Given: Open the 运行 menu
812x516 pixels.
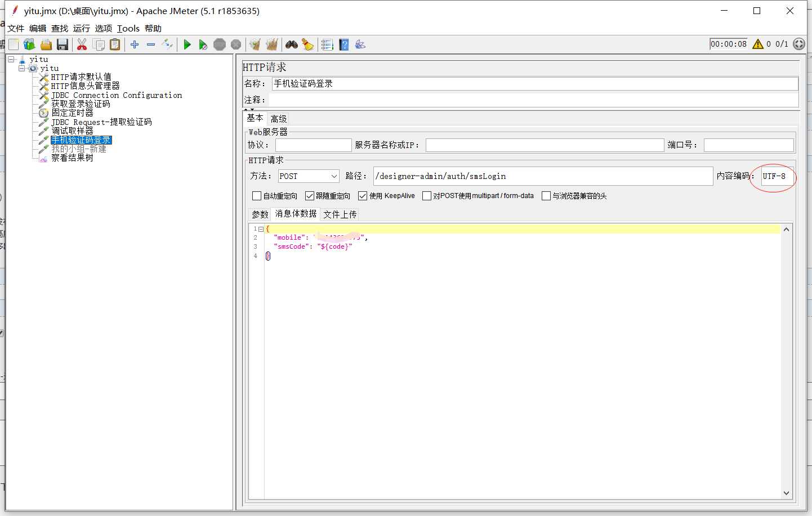Looking at the screenshot, I should 82,28.
